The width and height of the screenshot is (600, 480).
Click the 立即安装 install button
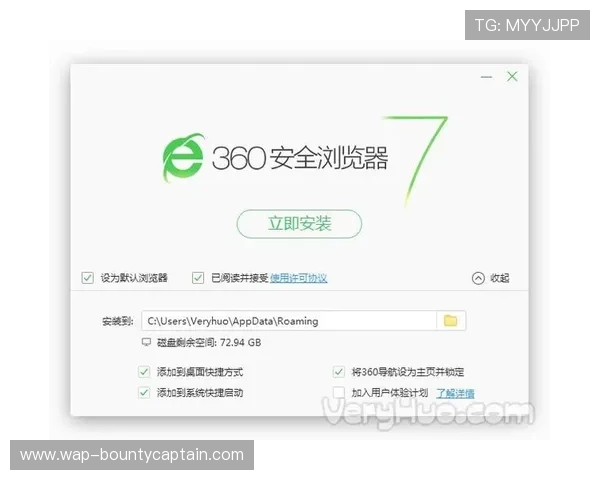(299, 224)
